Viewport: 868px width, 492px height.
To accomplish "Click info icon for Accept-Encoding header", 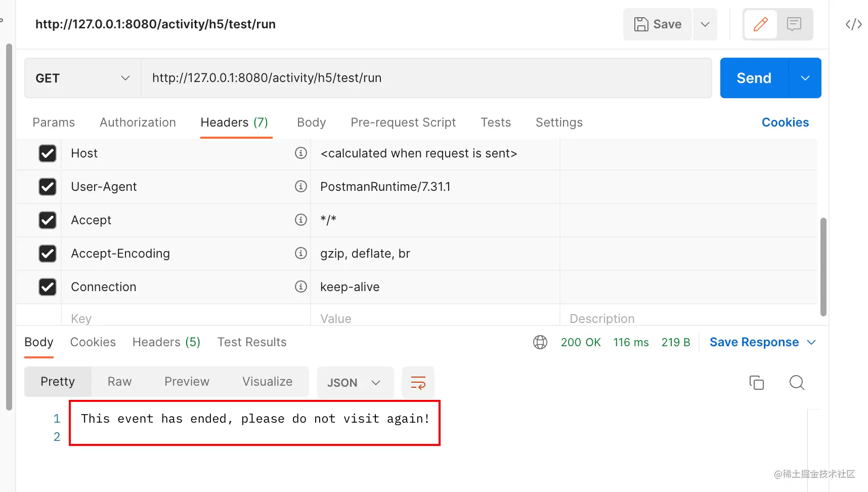I will (x=301, y=253).
